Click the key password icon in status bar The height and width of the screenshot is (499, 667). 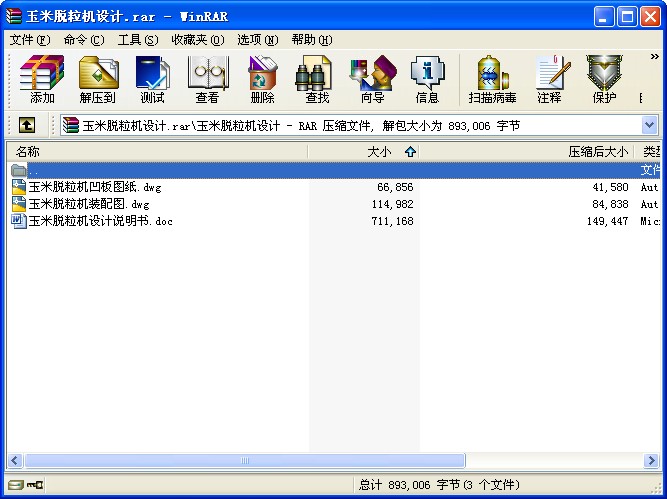35,485
